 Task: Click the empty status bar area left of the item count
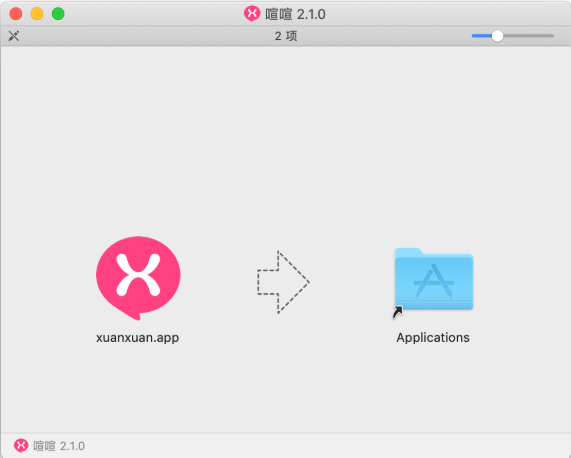click(x=146, y=36)
